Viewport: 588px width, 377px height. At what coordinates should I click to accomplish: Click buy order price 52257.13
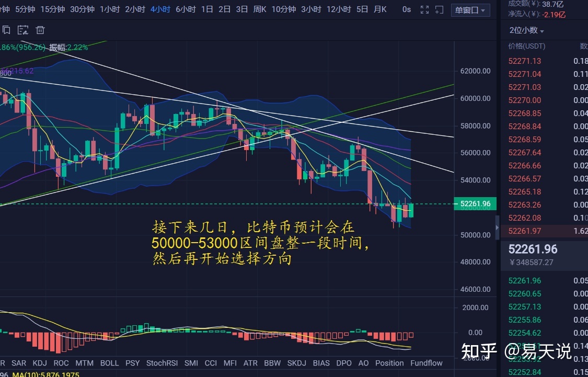(525, 307)
